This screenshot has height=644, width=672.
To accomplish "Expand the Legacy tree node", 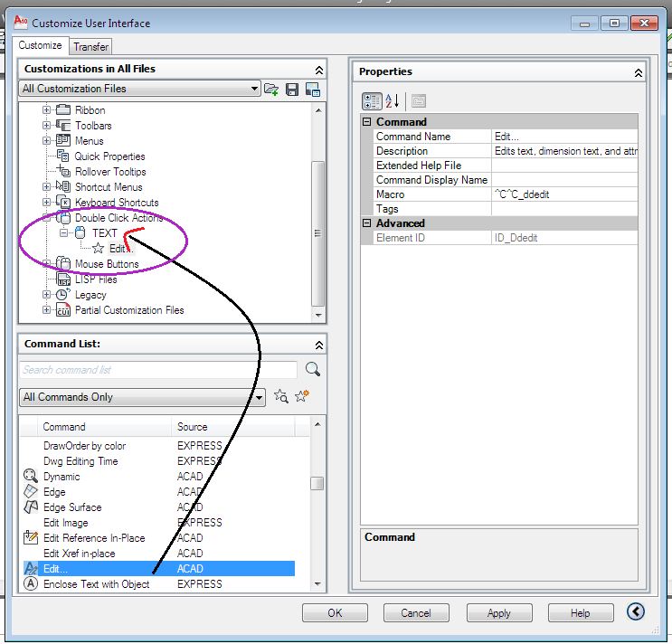I will point(46,295).
